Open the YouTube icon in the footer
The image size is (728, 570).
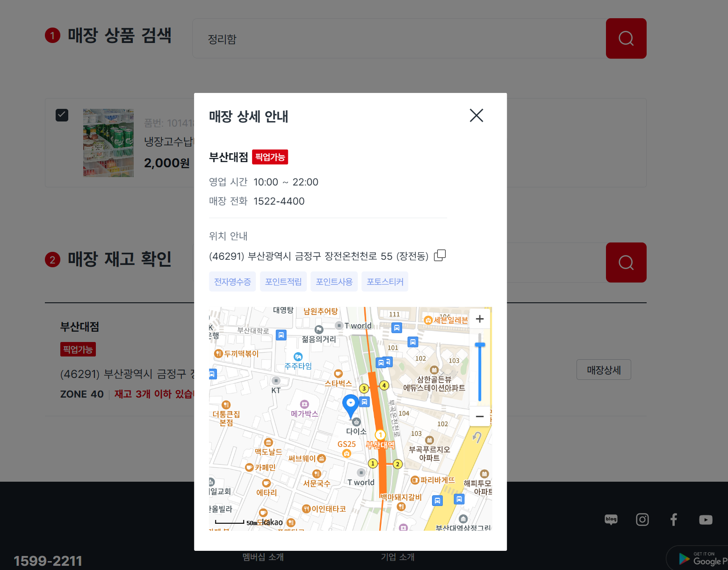[706, 519]
